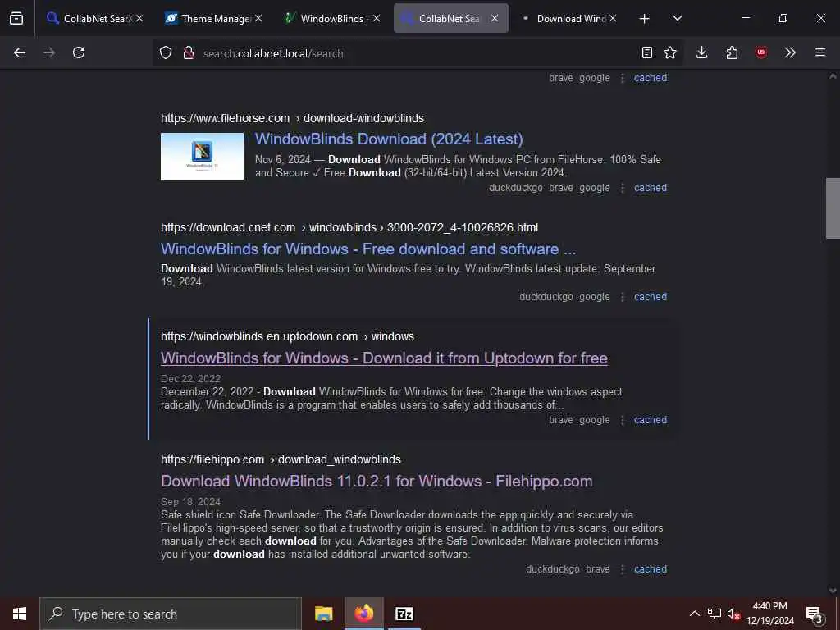Close the Download WindowBlinds tab
840x630 pixels.
[613, 19]
